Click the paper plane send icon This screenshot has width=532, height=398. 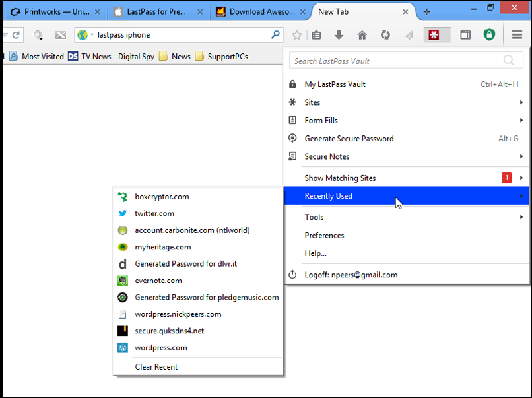coord(409,35)
